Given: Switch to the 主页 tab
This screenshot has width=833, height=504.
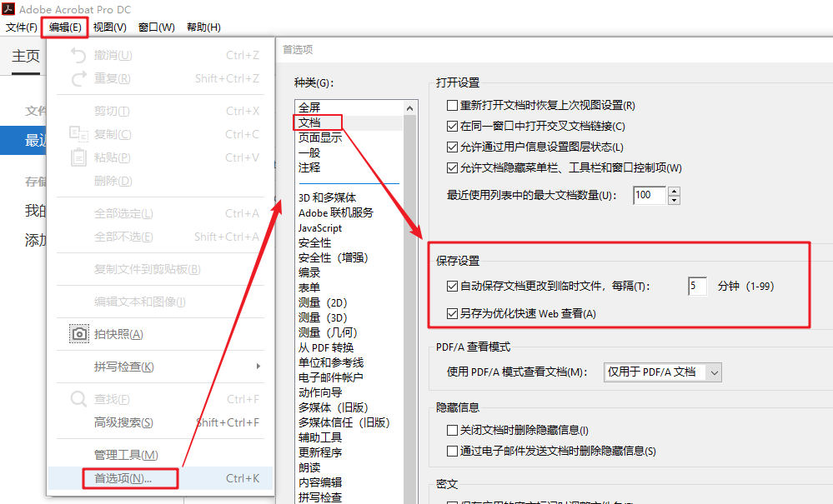Looking at the screenshot, I should [x=26, y=57].
